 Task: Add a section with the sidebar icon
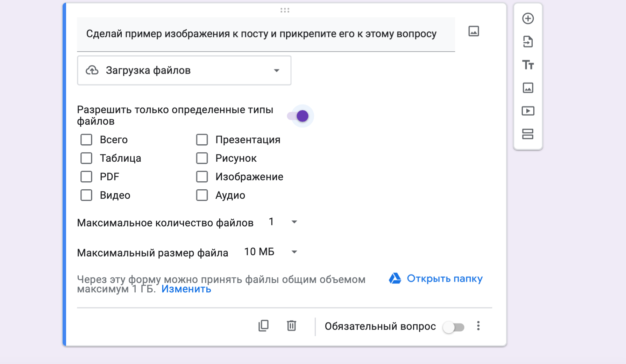[x=528, y=134]
